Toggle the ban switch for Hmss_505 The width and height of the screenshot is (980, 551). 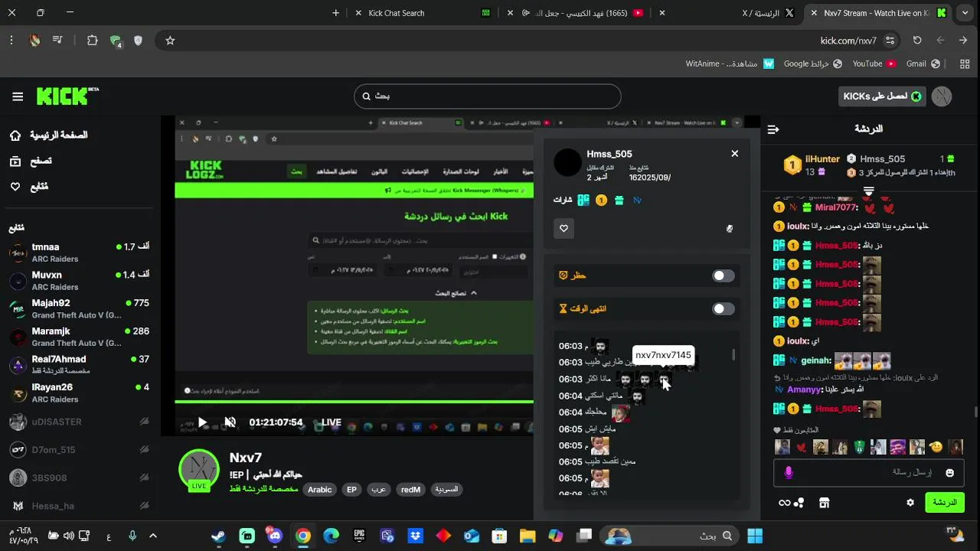pos(723,275)
